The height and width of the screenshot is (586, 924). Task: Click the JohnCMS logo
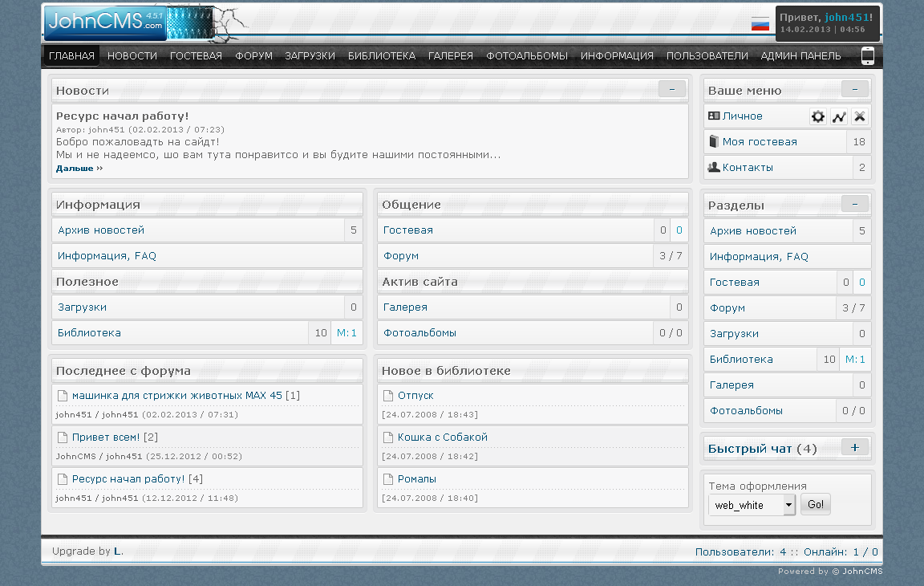pos(105,22)
